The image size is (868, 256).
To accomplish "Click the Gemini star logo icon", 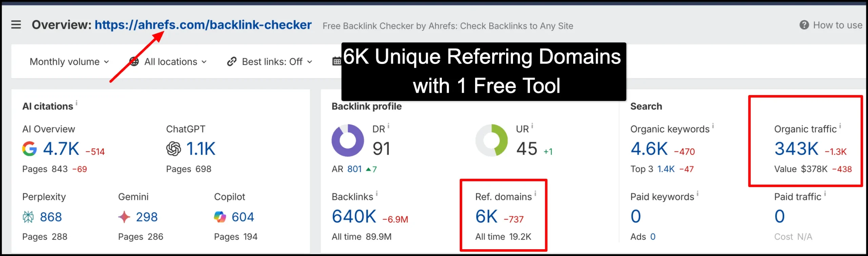I will (124, 217).
